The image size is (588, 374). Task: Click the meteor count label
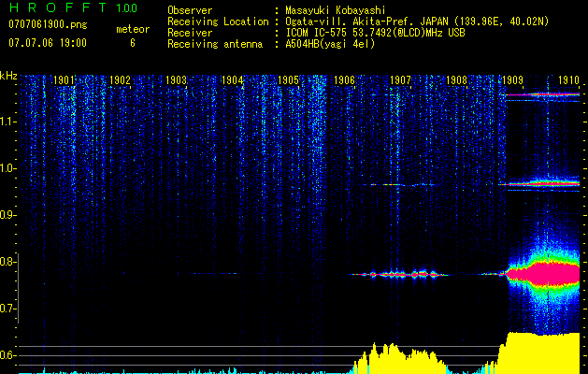133,29
